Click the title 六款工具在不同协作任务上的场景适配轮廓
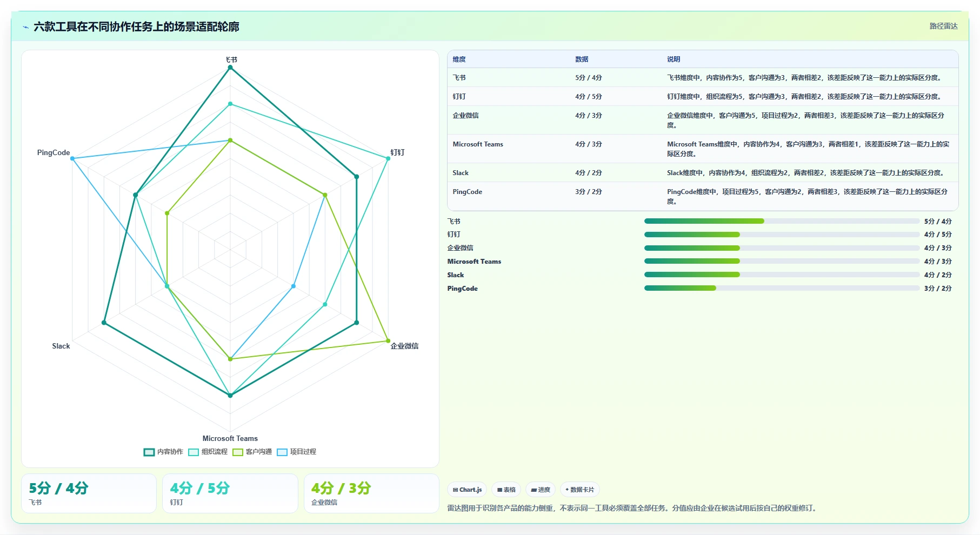 [x=136, y=26]
